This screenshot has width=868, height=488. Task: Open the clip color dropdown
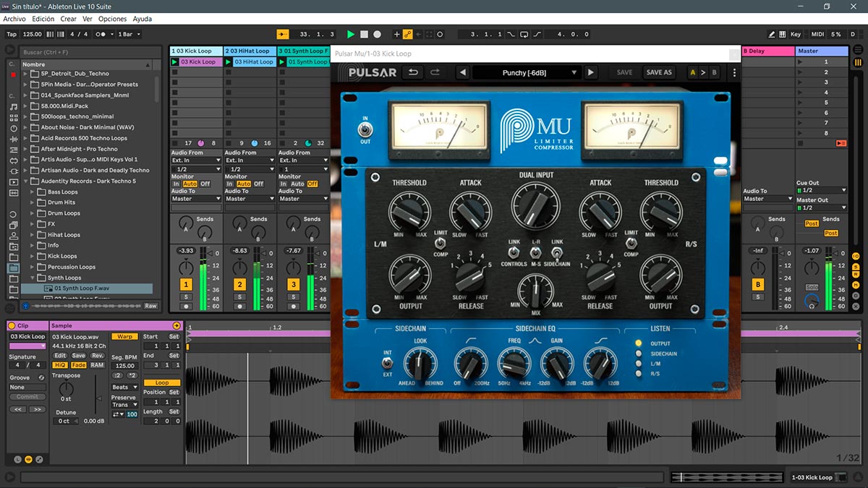click(x=27, y=346)
